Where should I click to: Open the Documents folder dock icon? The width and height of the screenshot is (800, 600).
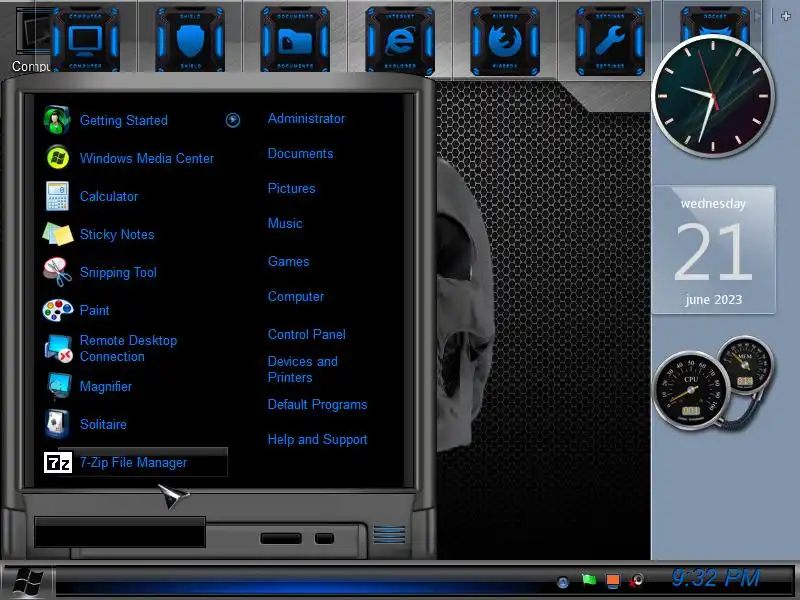(295, 40)
